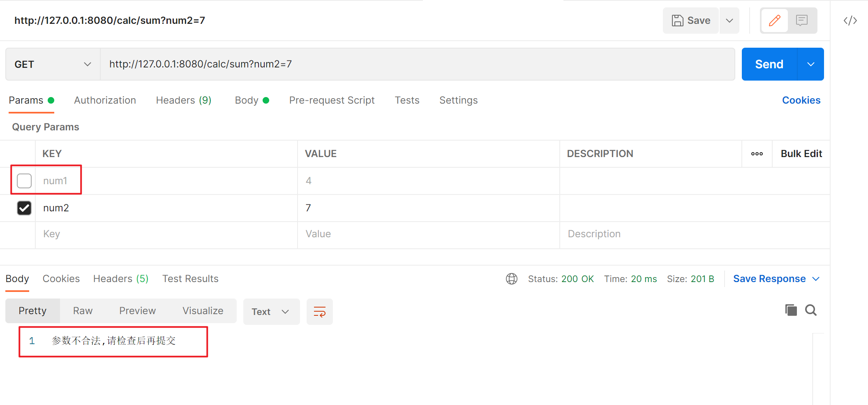Click the num2 value 7 cell
Screen dimensions: 868x405
pos(428,208)
